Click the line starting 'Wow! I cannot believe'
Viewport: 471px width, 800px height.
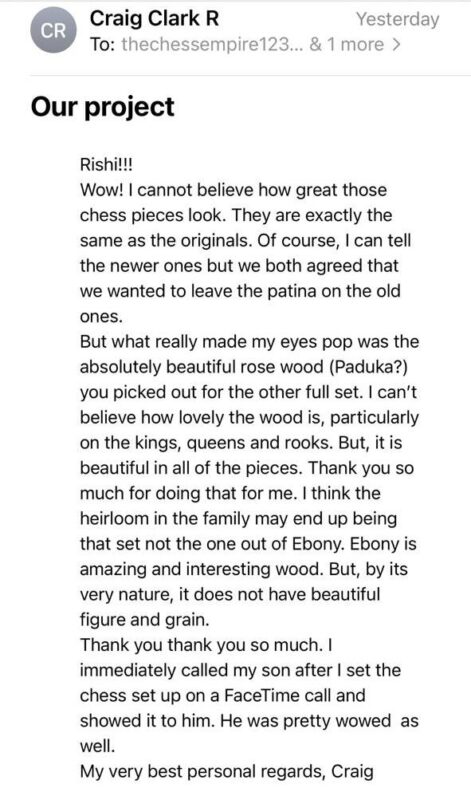(233, 190)
